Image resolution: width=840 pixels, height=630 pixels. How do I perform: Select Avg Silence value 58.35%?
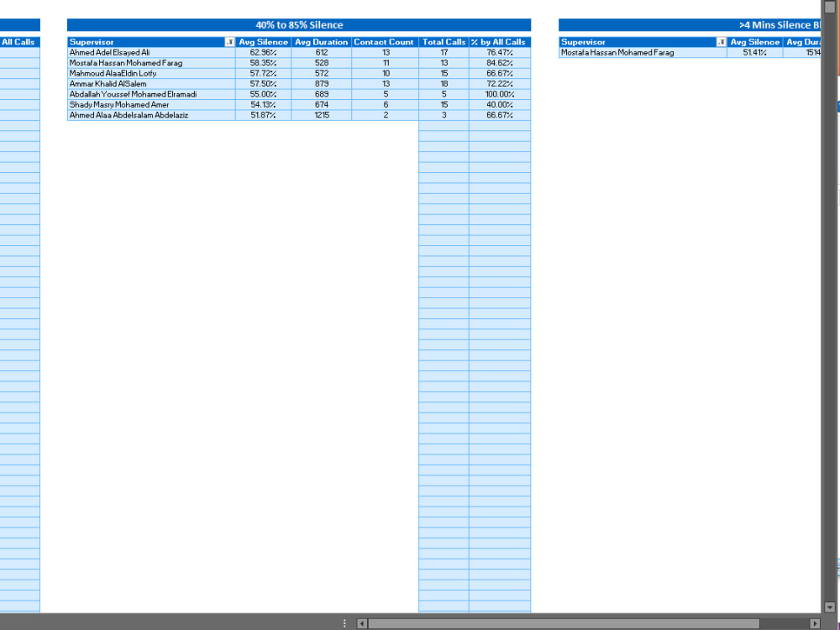pyautogui.click(x=263, y=63)
